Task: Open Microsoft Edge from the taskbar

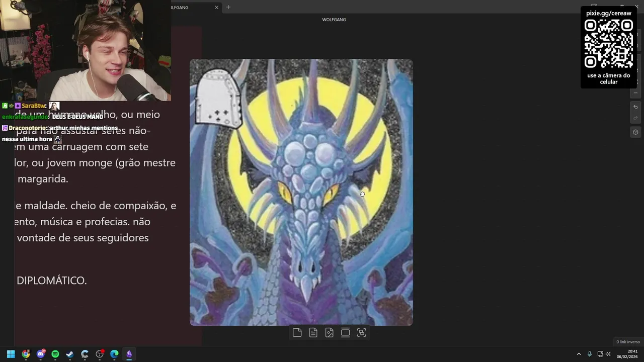Action: point(114,354)
